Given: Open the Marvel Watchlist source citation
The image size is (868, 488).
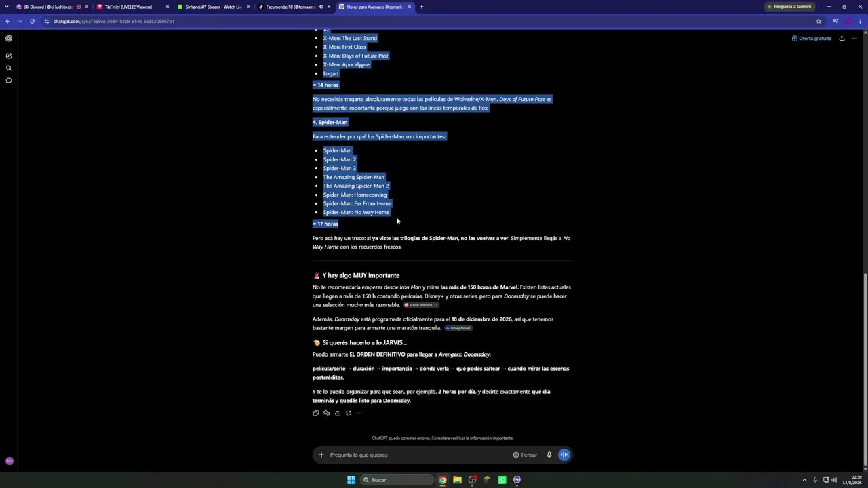Looking at the screenshot, I should 420,305.
